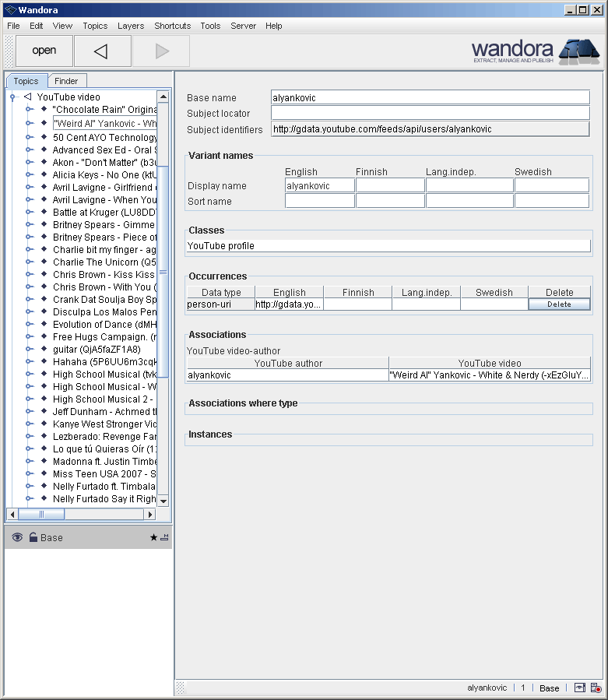The image size is (608, 700).
Task: Click the Base name input field
Action: click(x=430, y=97)
